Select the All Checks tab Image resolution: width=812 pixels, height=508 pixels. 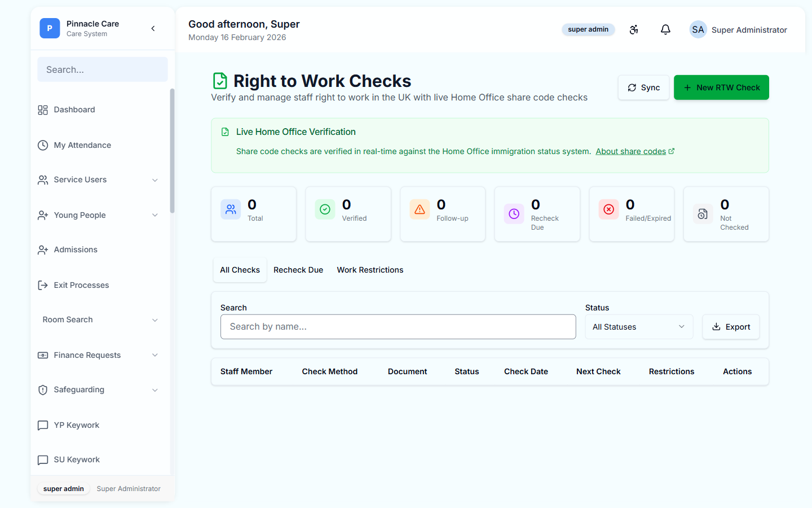tap(240, 270)
